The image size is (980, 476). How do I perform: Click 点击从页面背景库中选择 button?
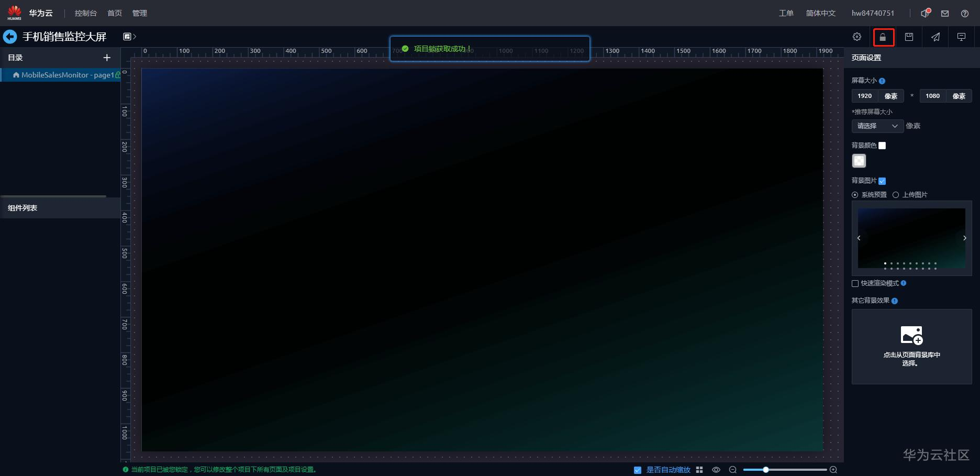[912, 347]
